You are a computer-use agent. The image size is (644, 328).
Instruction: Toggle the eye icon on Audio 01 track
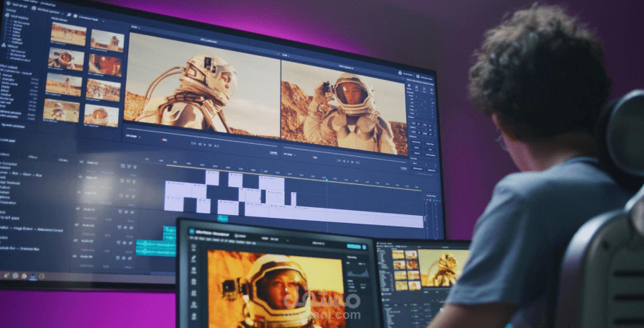click(x=126, y=211)
